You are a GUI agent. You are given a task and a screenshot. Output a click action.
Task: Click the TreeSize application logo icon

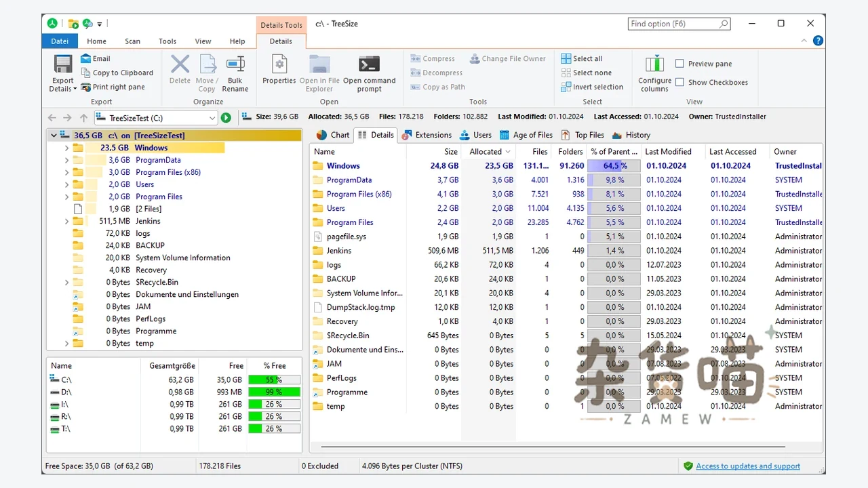click(52, 24)
